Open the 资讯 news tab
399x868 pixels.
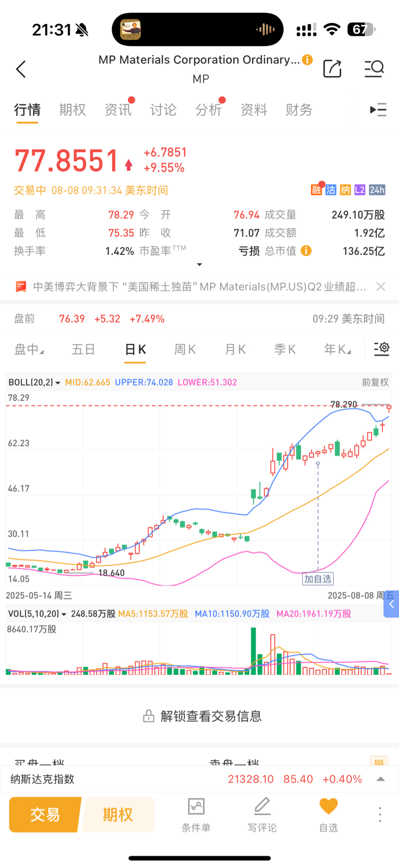[x=118, y=110]
